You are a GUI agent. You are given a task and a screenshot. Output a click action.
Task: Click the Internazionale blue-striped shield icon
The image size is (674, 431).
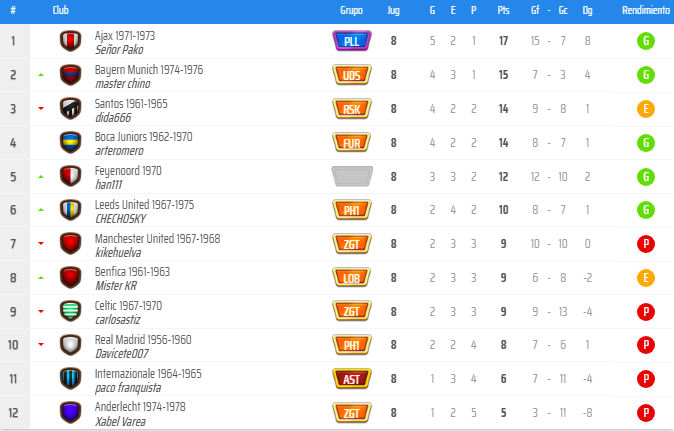(x=70, y=379)
